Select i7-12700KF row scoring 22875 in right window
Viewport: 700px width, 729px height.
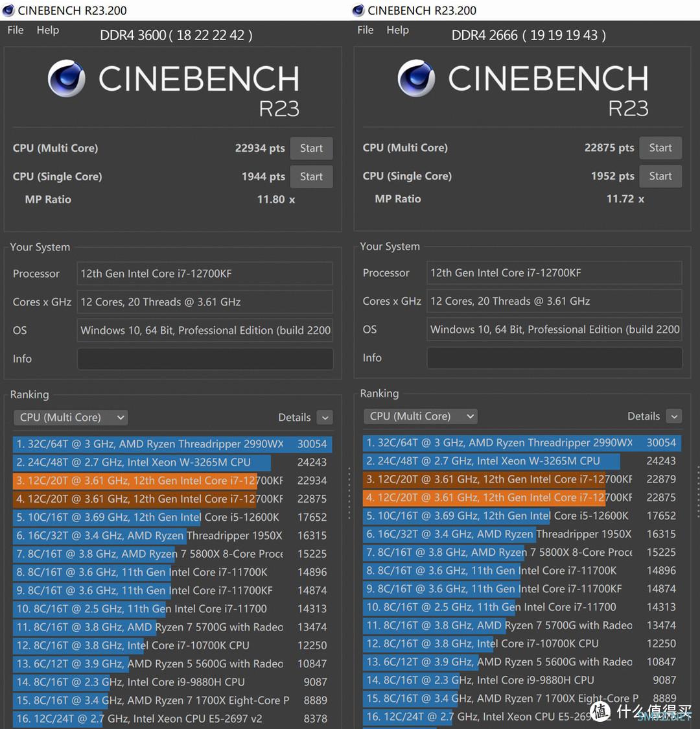point(522,497)
